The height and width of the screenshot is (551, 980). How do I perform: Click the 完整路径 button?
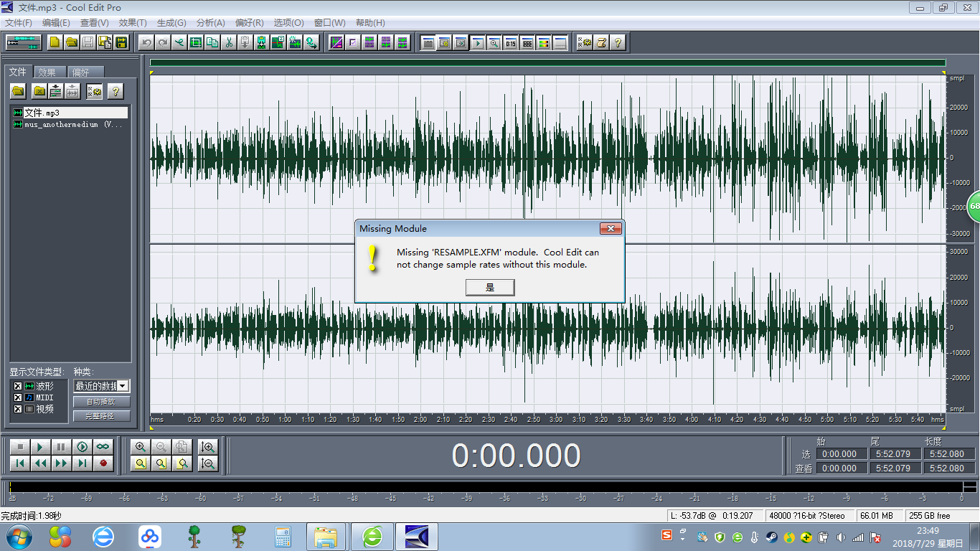[102, 416]
